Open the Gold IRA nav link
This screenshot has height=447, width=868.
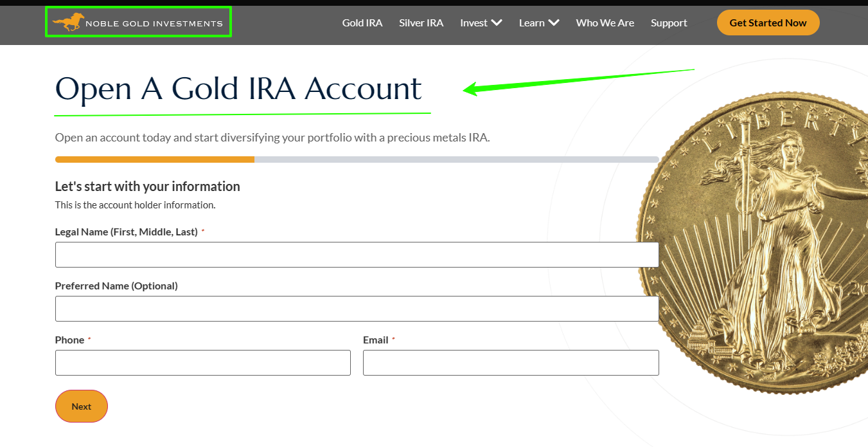[362, 23]
